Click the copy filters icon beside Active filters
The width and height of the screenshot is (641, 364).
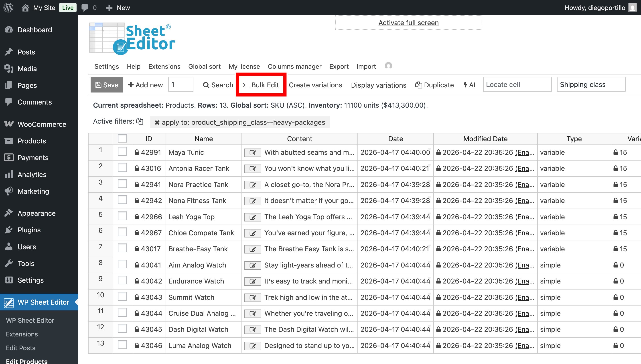(140, 121)
